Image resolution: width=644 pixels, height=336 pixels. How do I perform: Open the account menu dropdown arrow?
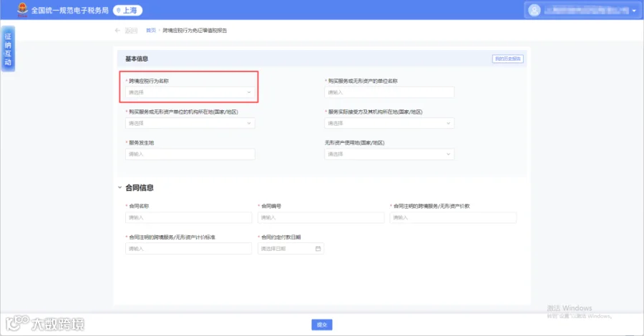coord(634,11)
